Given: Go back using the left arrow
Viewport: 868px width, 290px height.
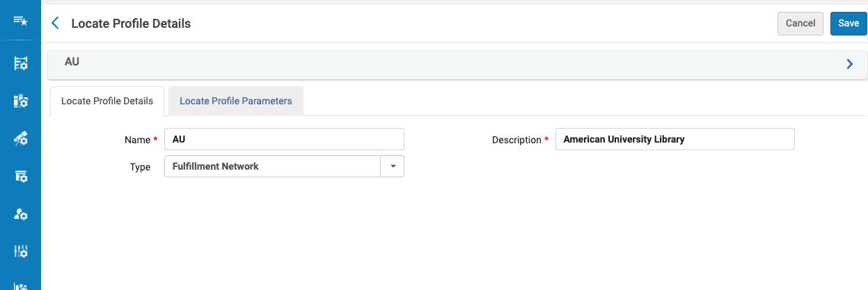Looking at the screenshot, I should pos(56,23).
